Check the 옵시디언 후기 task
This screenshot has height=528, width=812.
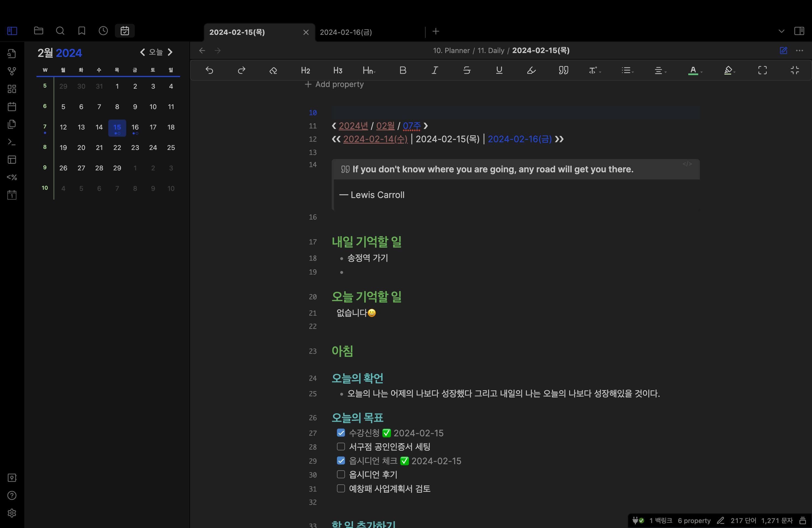(341, 474)
